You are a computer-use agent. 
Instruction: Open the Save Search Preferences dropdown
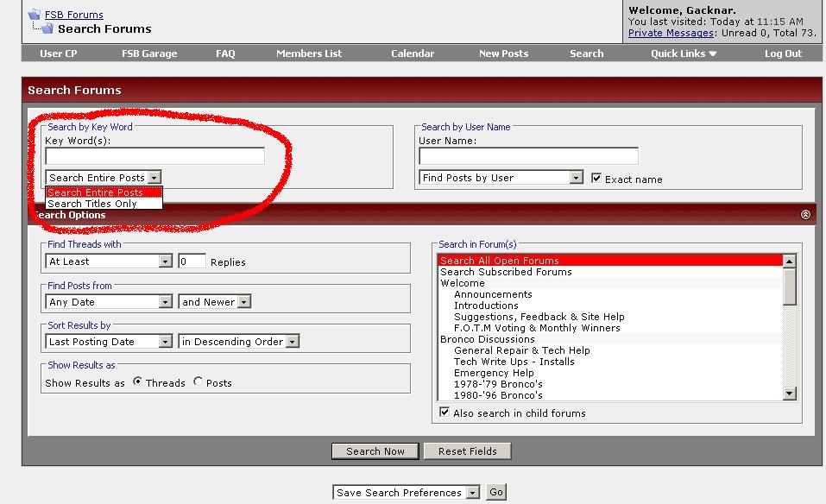[x=407, y=493]
